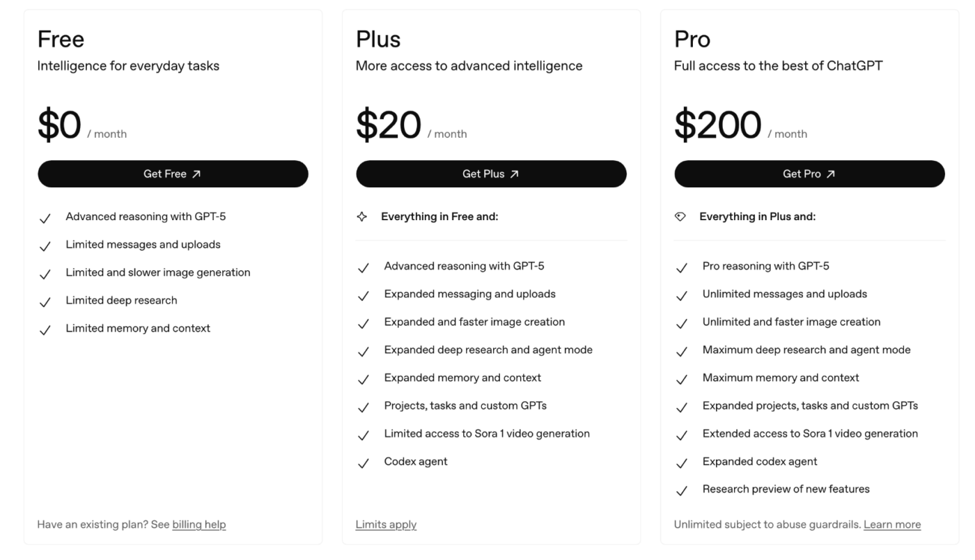Viewport: 975px width, 560px height.
Task: Click the checkmark beside Unlimited messages and uploads
Action: 682,296
